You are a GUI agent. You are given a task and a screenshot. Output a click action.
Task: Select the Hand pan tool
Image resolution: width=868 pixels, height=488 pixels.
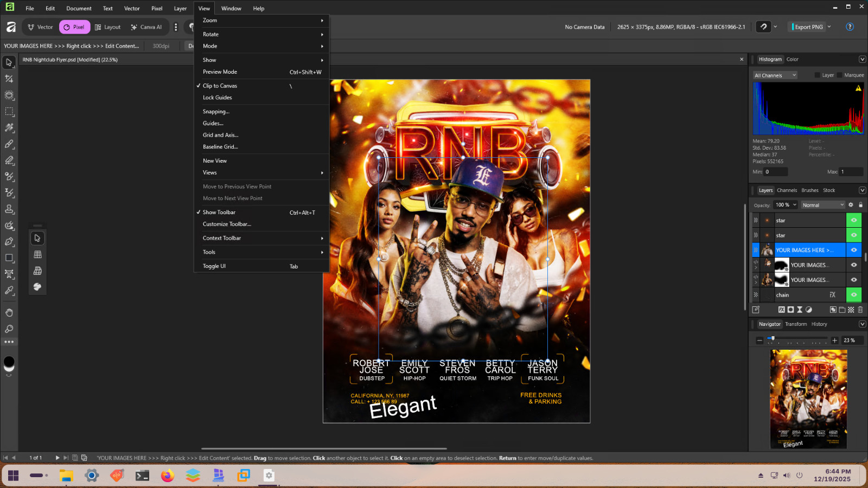(9, 313)
